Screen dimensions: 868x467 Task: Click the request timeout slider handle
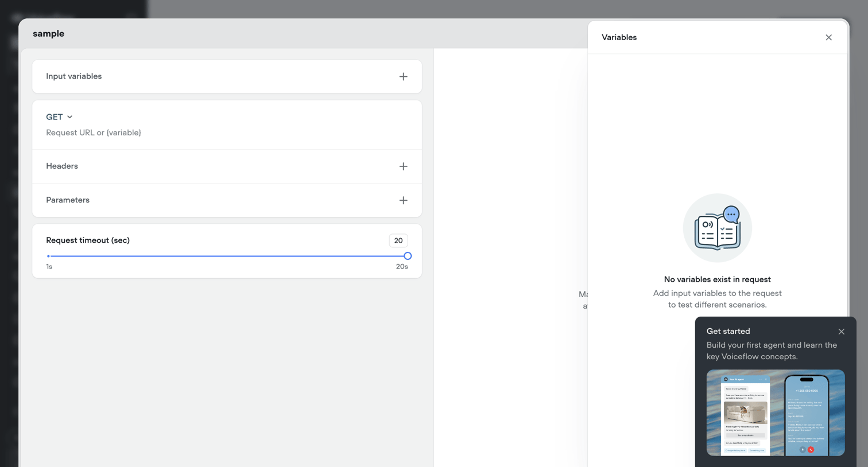408,256
